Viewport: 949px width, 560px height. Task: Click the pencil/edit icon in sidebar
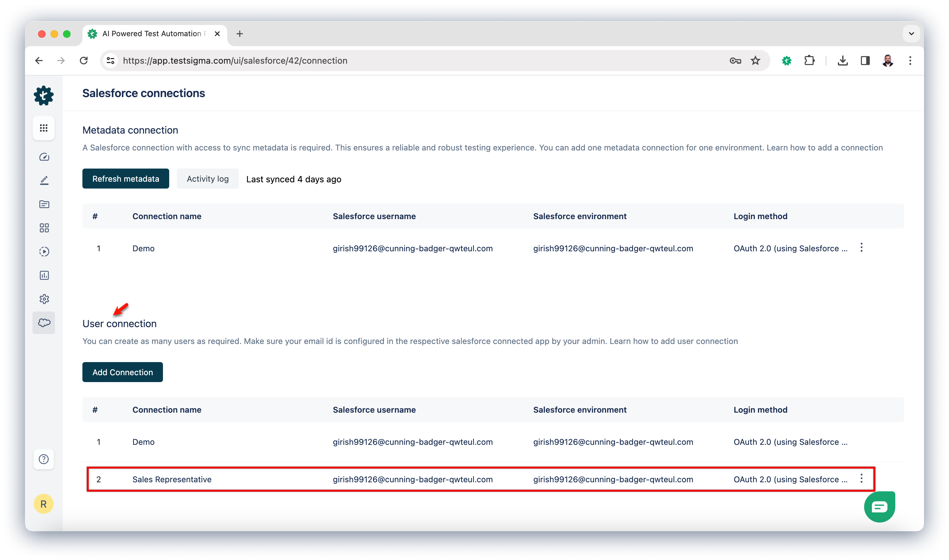(43, 180)
